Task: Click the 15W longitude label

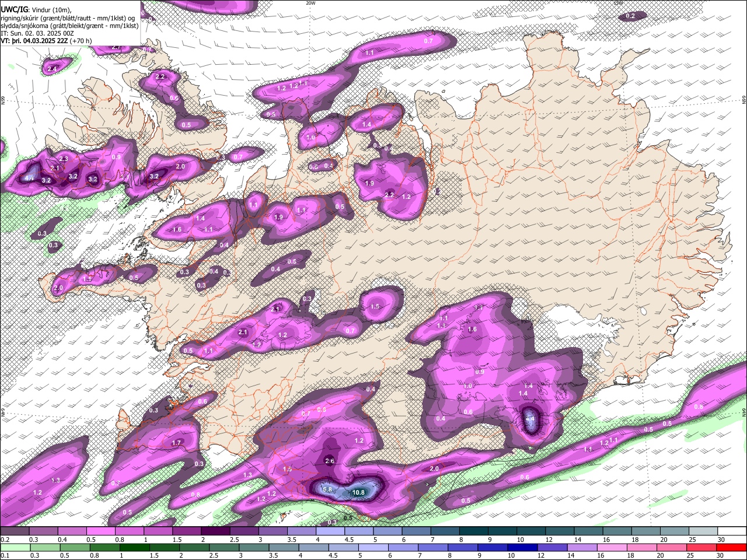Action: pos(619,3)
